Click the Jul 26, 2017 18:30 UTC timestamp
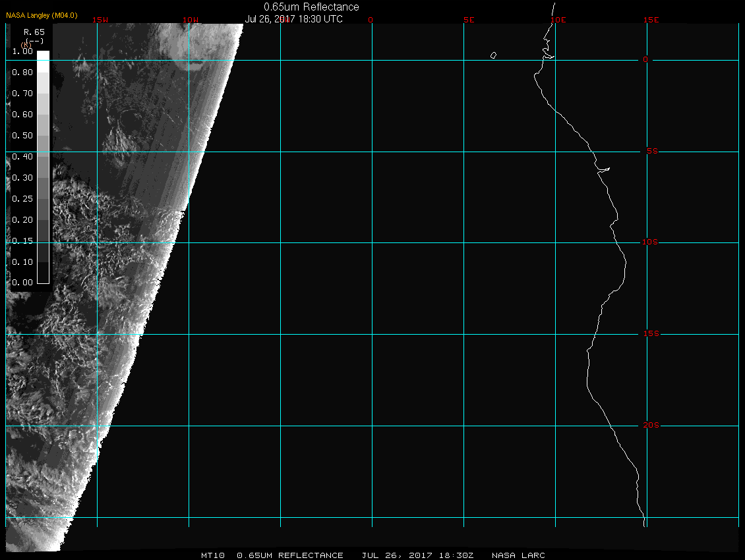The image size is (745, 560). click(294, 19)
